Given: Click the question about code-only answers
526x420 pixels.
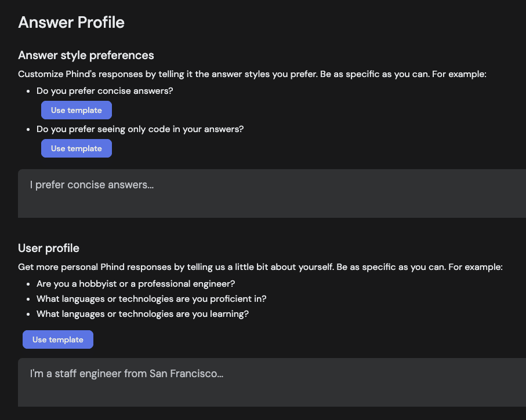Looking at the screenshot, I should [x=140, y=129].
